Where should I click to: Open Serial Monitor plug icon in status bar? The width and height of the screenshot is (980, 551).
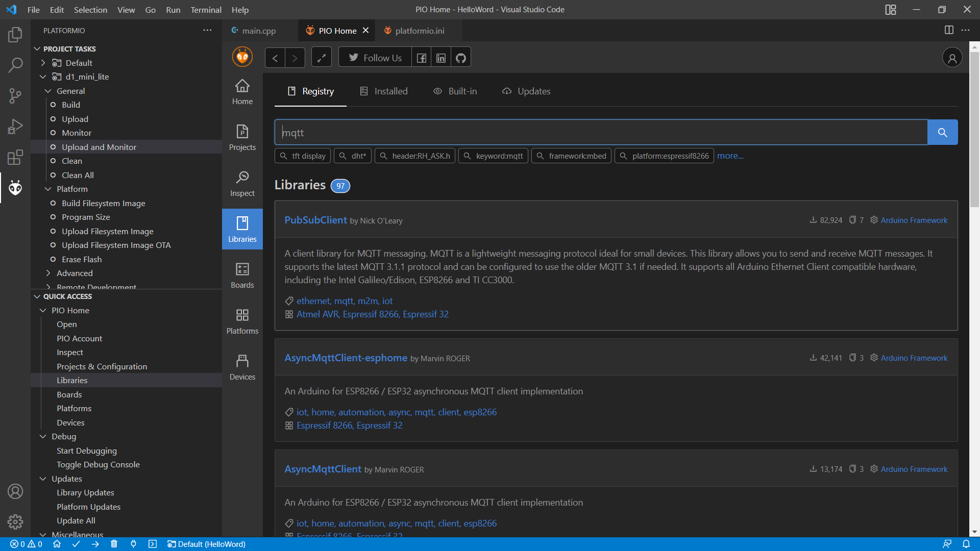point(133,544)
